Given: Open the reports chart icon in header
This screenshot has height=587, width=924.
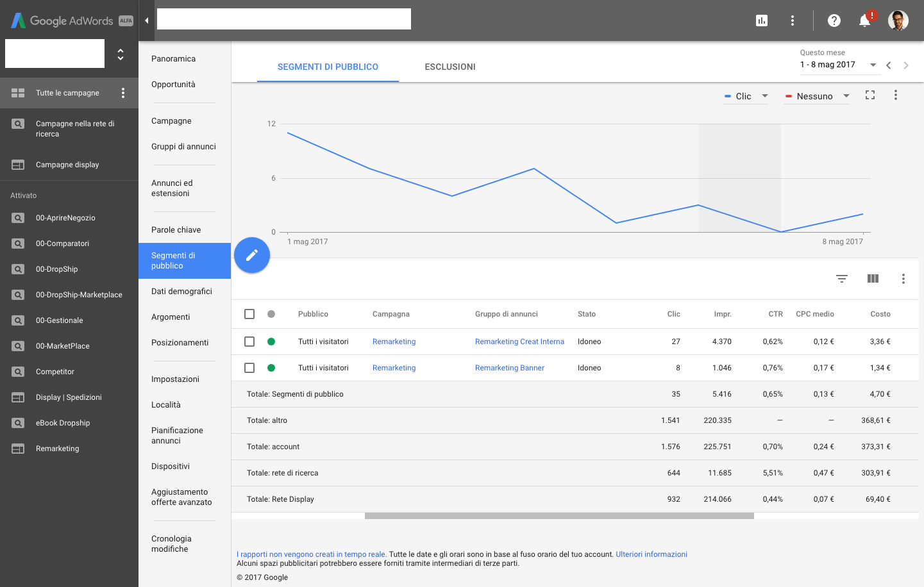Looking at the screenshot, I should tap(762, 21).
